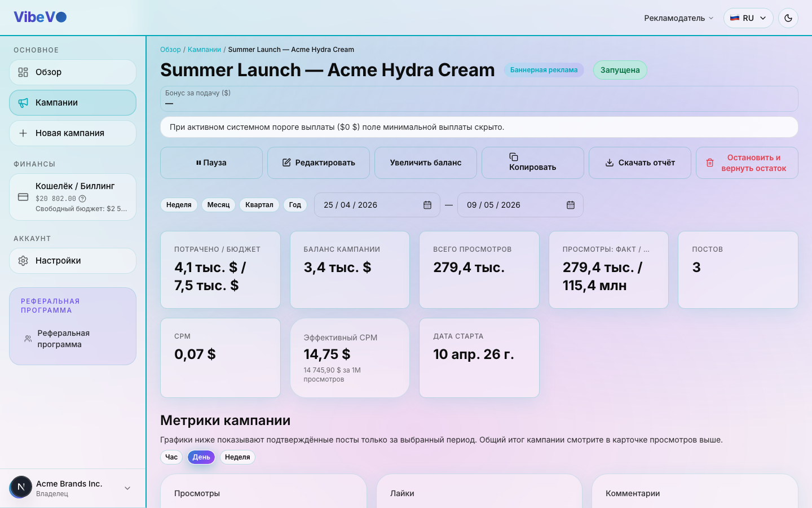Select the Квартал period preset

[x=259, y=205]
